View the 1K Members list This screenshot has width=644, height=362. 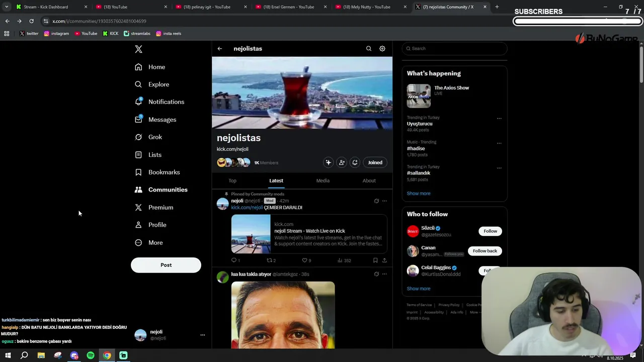pos(266,163)
